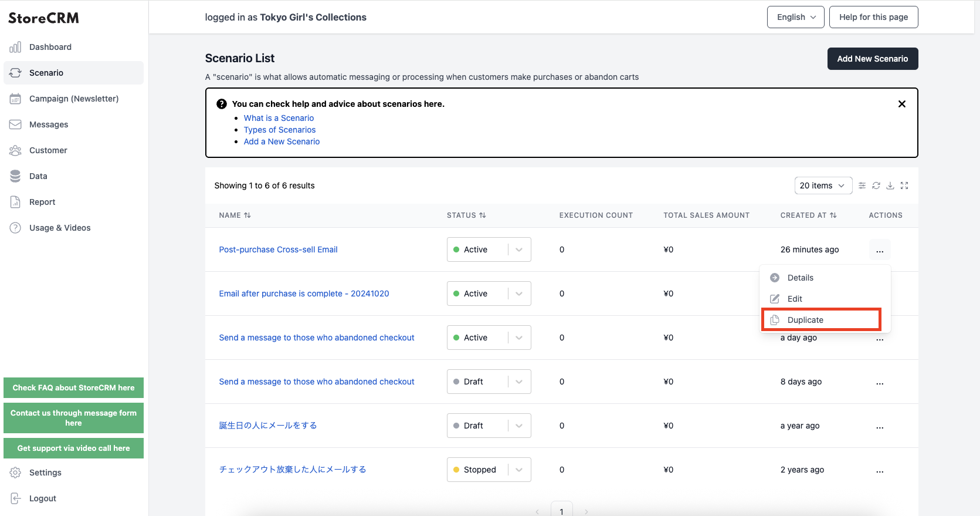Open Email after purchase is complete - 20241020
Viewport: 980px width, 516px height.
click(304, 294)
